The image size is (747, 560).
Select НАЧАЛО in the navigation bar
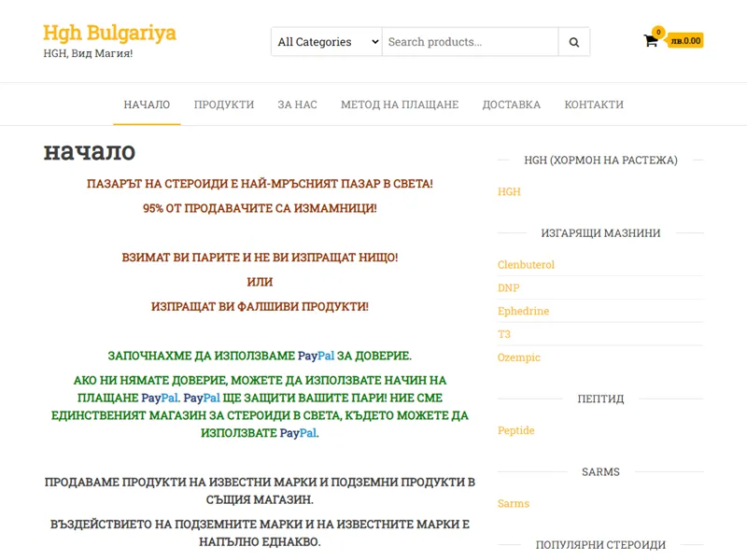(x=146, y=105)
